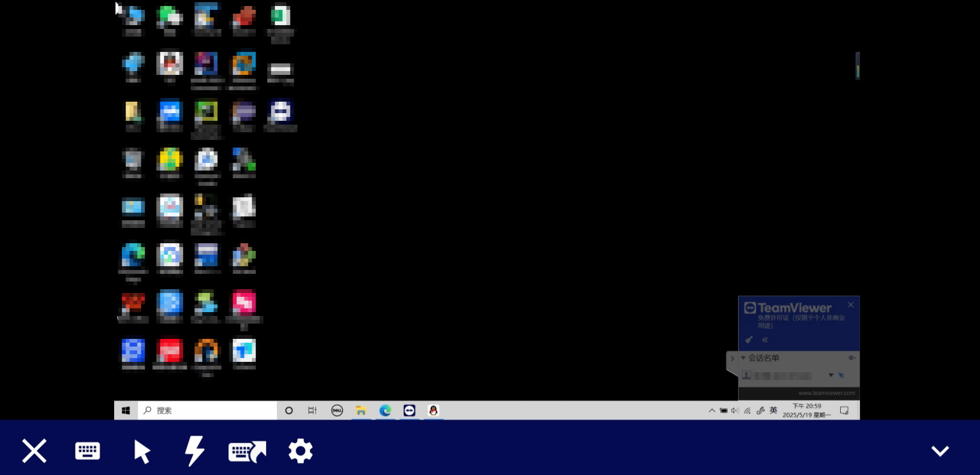Image resolution: width=980 pixels, height=475 pixels.
Task: Open session settings gear in bottom toolbar
Action: pos(300,451)
